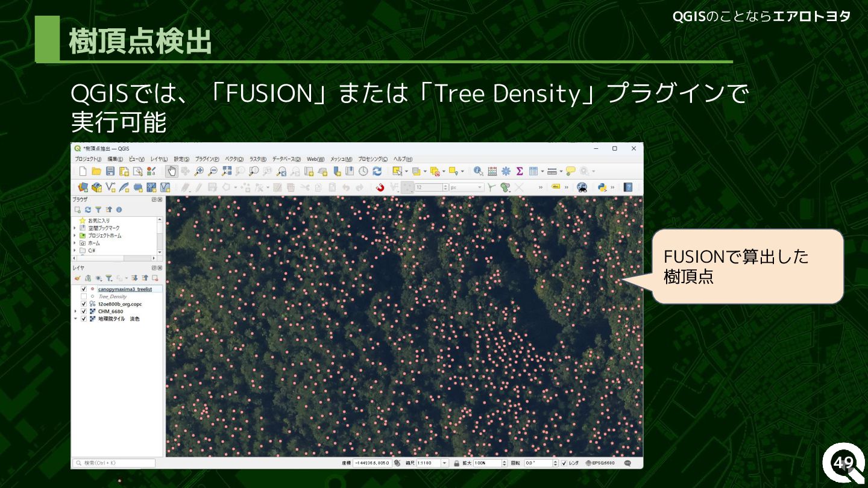868x488 pixels.
Task: Click the New Mesh Layer icon
Action: coord(151,187)
